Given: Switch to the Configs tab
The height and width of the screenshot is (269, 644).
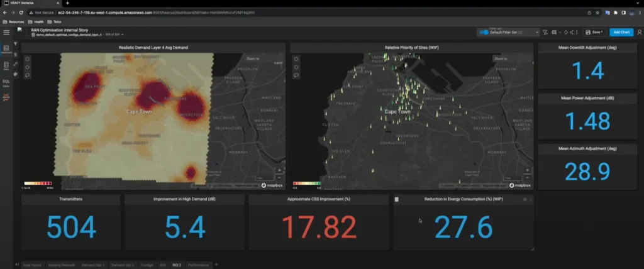Looking at the screenshot, I should (x=147, y=265).
